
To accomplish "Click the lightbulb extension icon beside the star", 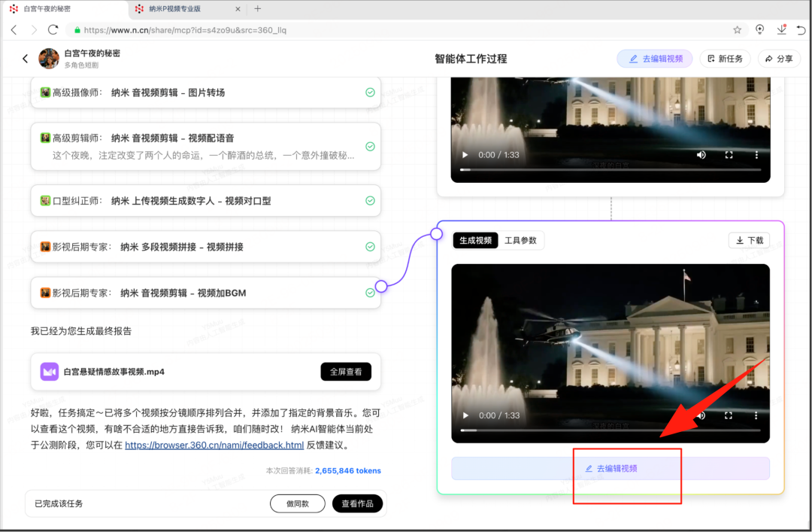I will (759, 29).
